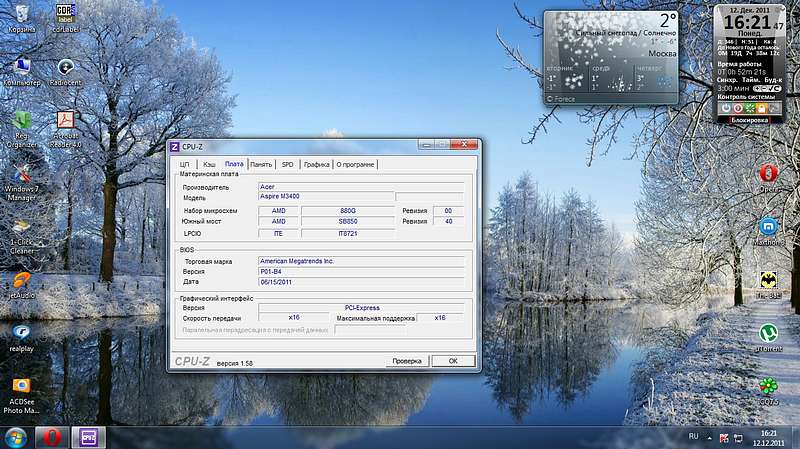This screenshot has width=800, height=449.
Task: Select the jetAudio desktop shortcut
Action: pos(21,285)
